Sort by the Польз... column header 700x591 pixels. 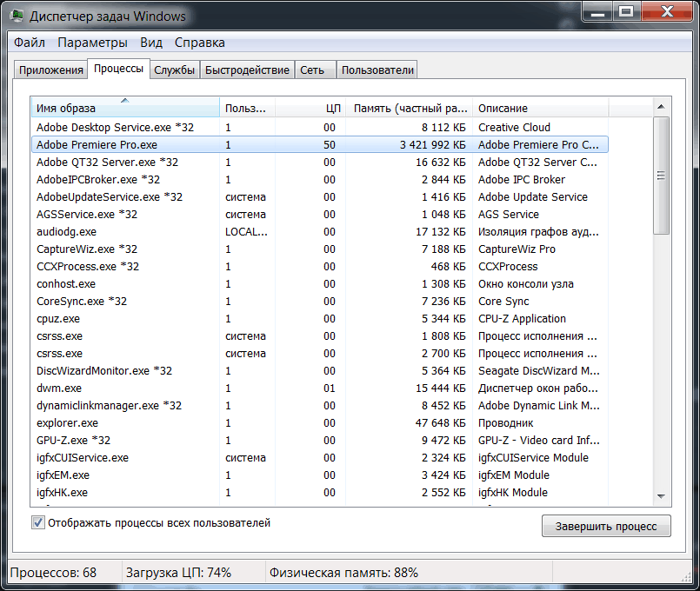[x=247, y=108]
